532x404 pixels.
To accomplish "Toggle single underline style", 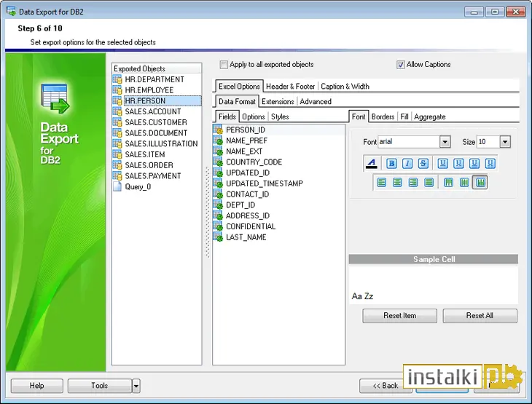I will pos(442,164).
